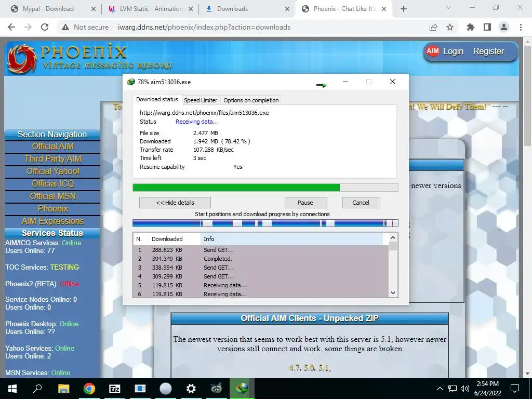This screenshot has width=532, height=399.
Task: Click Register on the Phoenix page
Action: tap(488, 51)
